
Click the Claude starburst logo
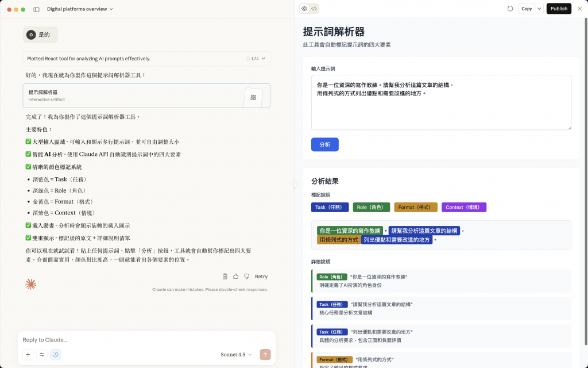(x=31, y=284)
